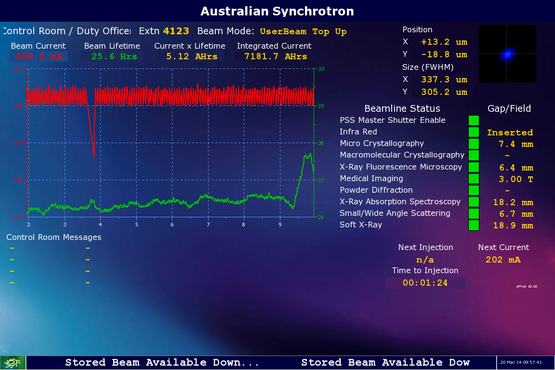Click the Soft X-Ray status indicator
This screenshot has height=370, width=555.
tap(474, 225)
